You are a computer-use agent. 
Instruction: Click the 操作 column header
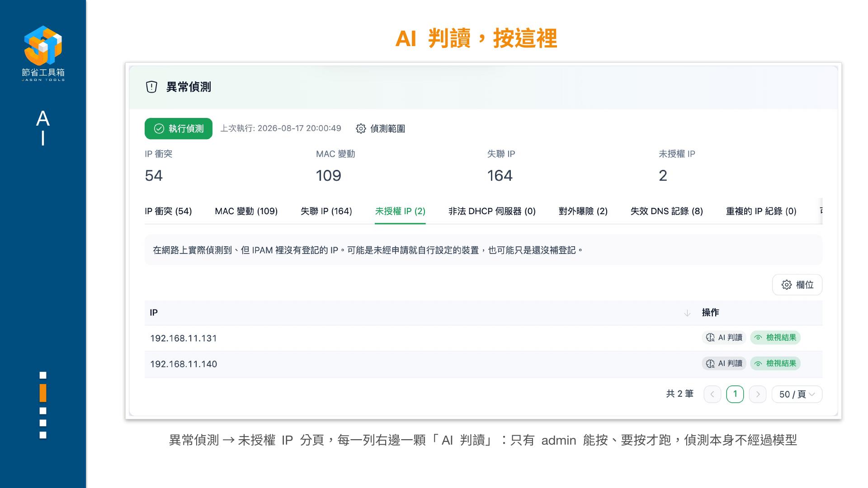click(x=710, y=313)
